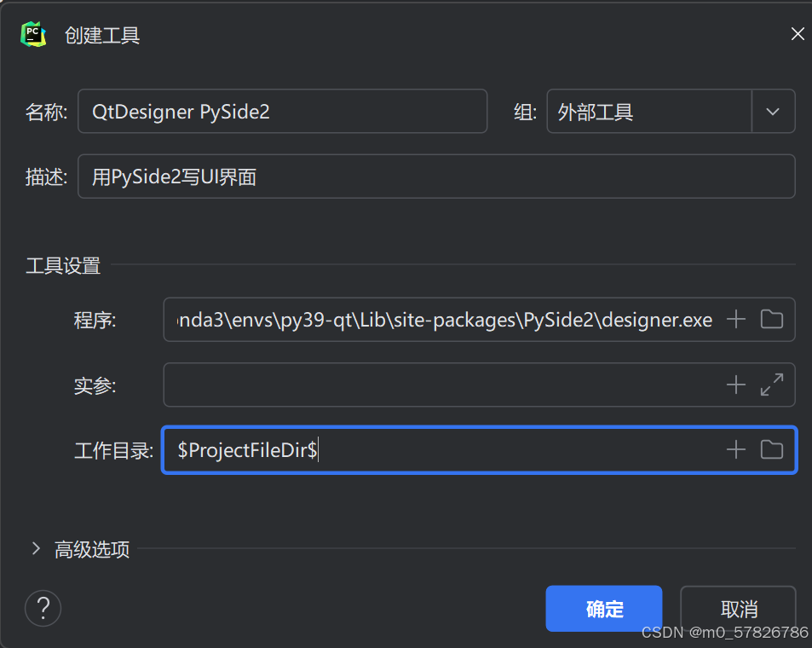Screen dimensions: 812x648
Task: Edit the 描述 field 用PySide2写UI界面
Action: point(436,176)
